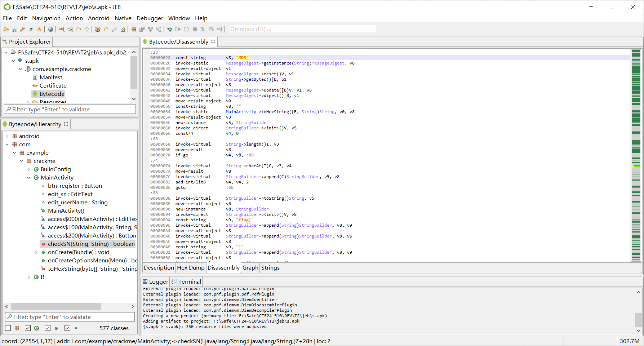Select toHexString method in hierarchy

[89, 269]
